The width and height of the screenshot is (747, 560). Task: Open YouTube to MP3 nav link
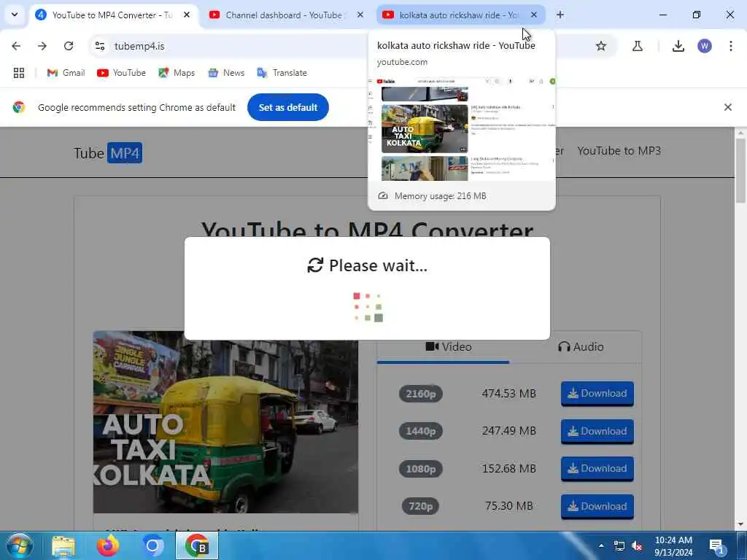(x=619, y=151)
